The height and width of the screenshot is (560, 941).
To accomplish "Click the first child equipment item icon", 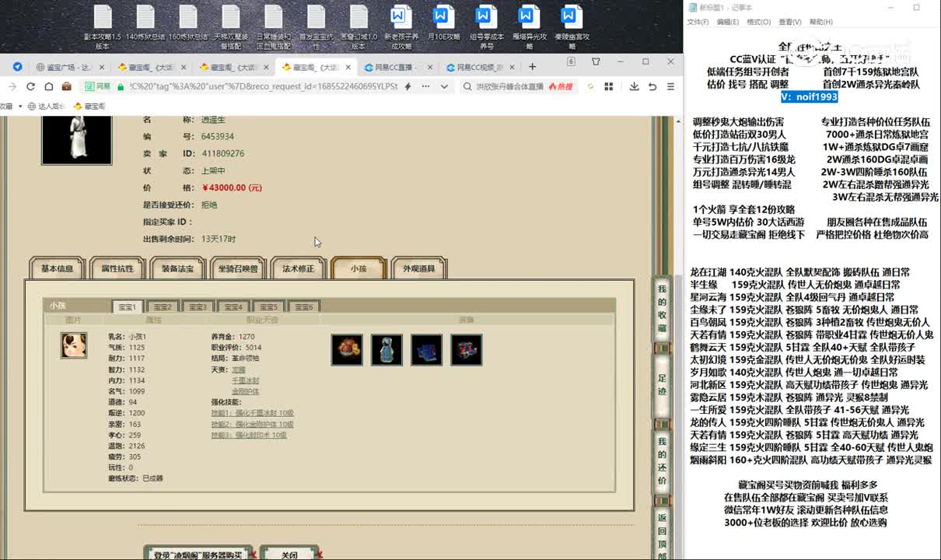I will pos(347,350).
